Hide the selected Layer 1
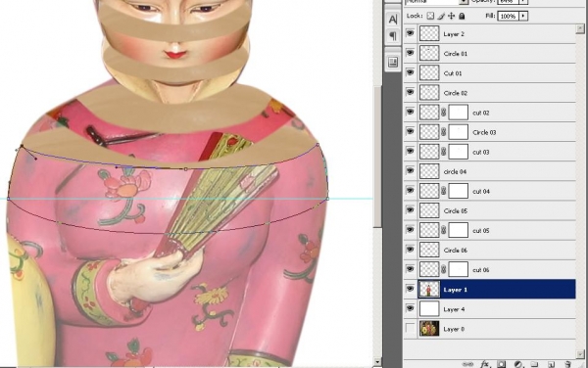 click(x=411, y=289)
